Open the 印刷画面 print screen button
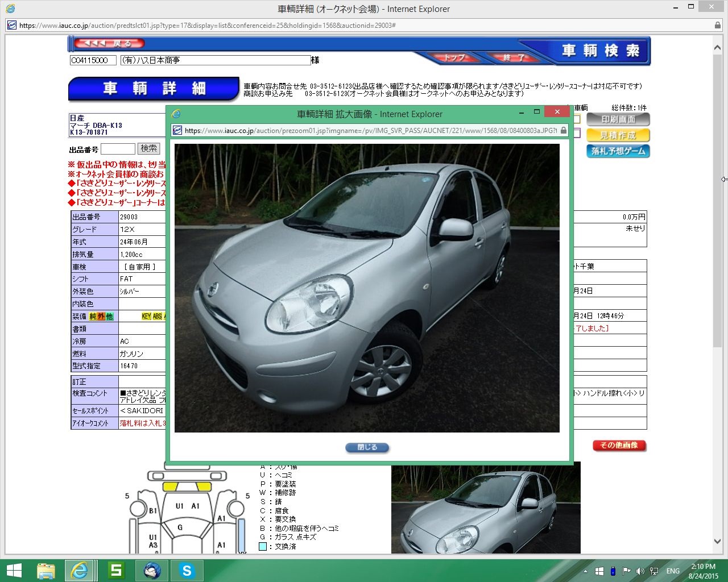 tap(618, 119)
